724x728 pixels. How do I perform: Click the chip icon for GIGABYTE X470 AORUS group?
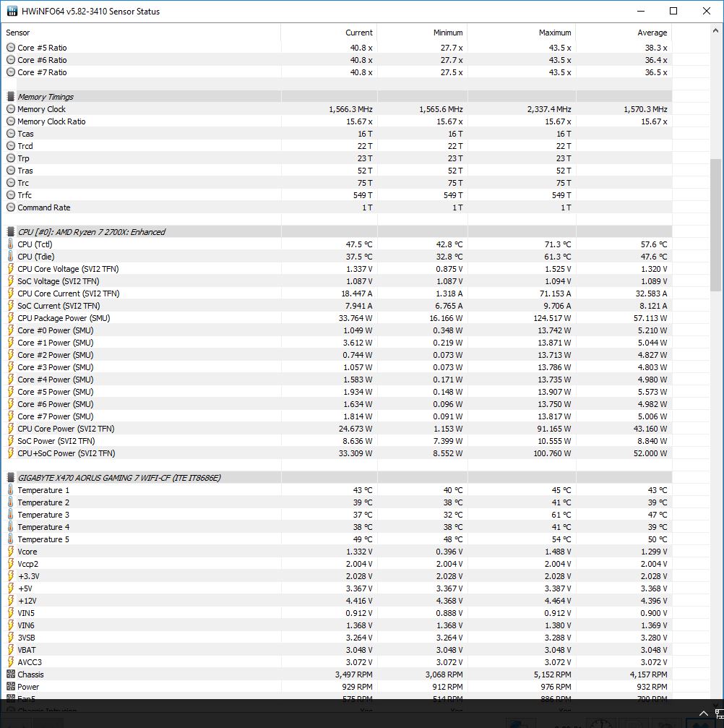(11, 477)
